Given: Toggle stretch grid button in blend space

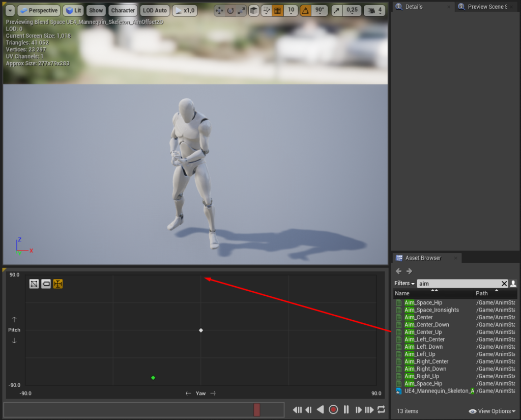Looking at the screenshot, I should click(34, 284).
